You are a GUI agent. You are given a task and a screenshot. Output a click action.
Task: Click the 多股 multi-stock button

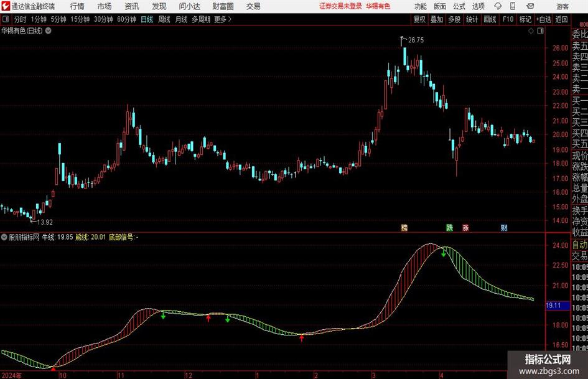454,19
